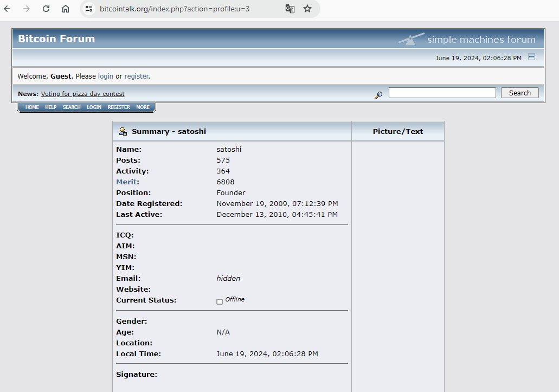559x392 pixels.
Task: Click the magnifier advanced search icon
Action: (x=378, y=95)
